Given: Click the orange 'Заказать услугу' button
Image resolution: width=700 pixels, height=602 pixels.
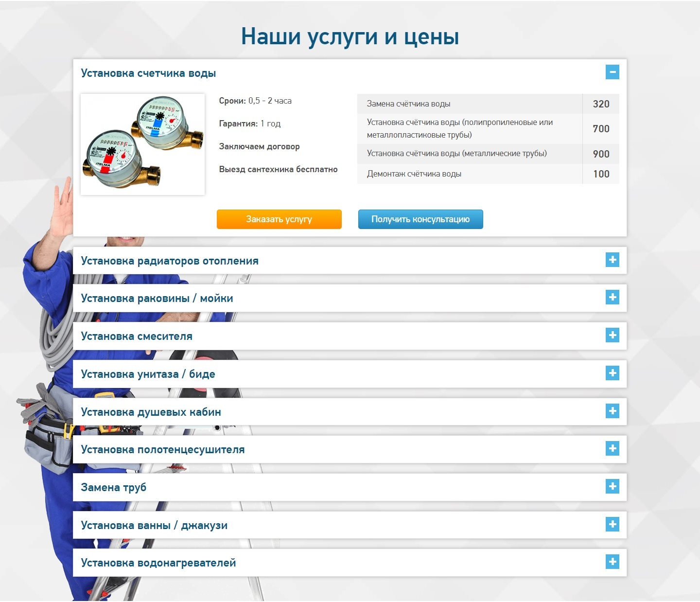Looking at the screenshot, I should [279, 219].
